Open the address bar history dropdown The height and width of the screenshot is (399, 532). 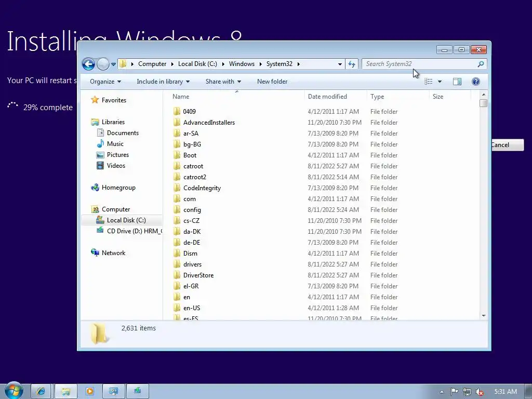pyautogui.click(x=340, y=64)
